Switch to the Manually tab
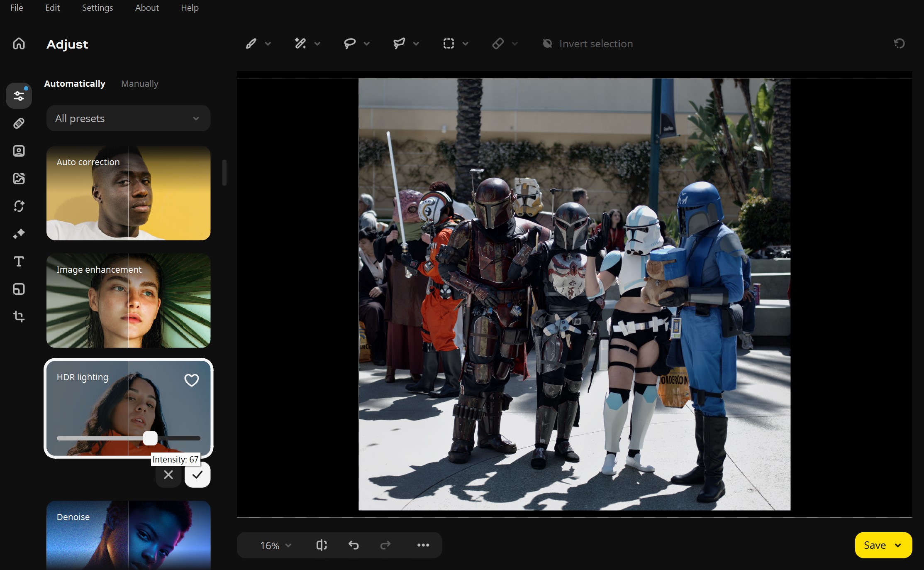 tap(140, 83)
